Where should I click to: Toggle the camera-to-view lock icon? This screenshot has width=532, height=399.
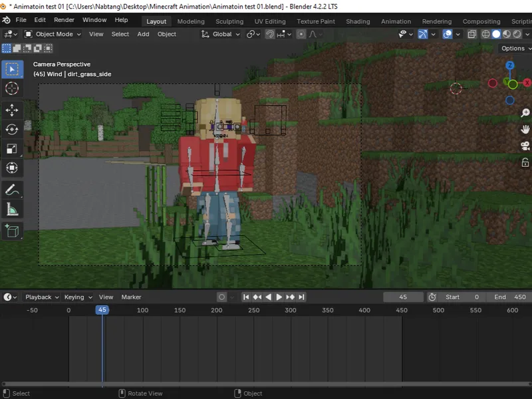click(x=525, y=162)
